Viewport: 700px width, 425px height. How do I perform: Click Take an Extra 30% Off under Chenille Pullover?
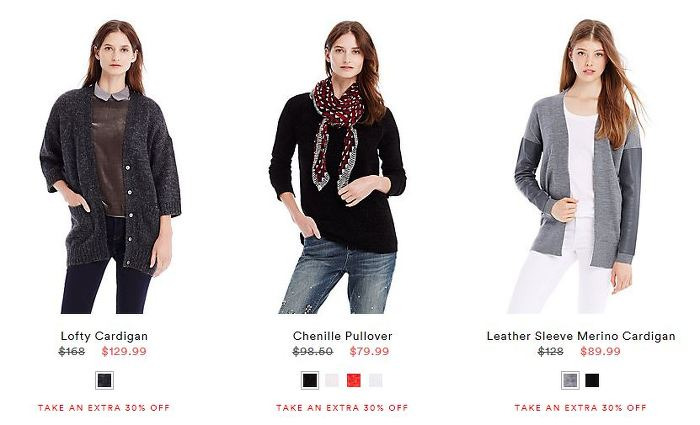point(342,408)
